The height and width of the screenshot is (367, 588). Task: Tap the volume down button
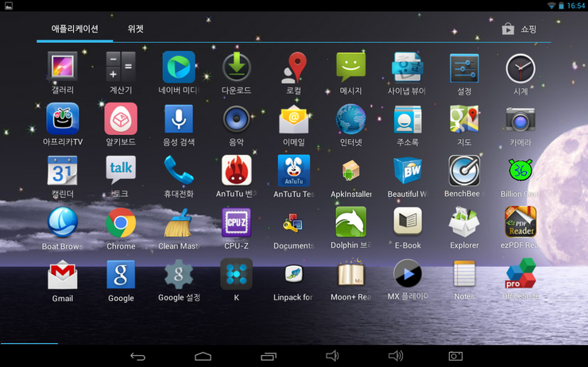pos(332,356)
